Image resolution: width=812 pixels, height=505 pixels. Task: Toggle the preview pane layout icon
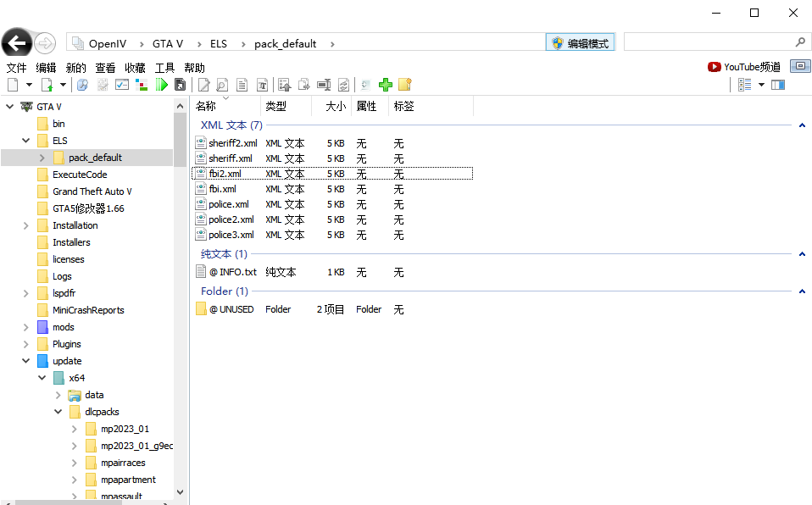coord(778,85)
